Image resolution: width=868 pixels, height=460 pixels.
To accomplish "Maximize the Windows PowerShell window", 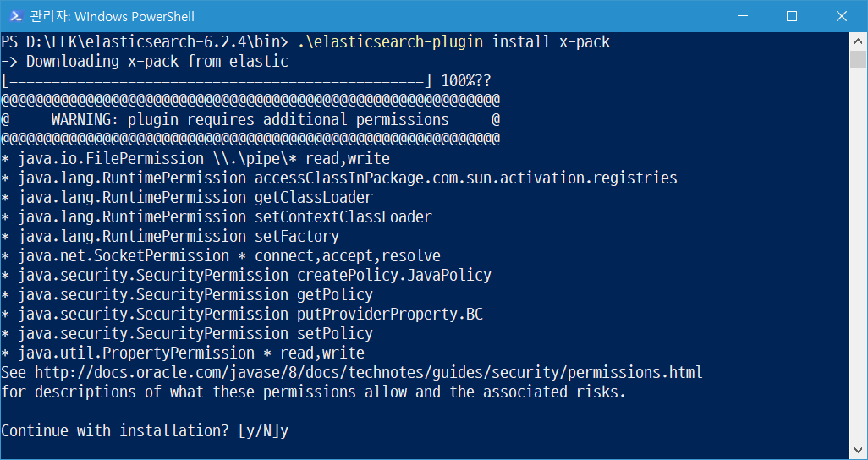I will [792, 16].
